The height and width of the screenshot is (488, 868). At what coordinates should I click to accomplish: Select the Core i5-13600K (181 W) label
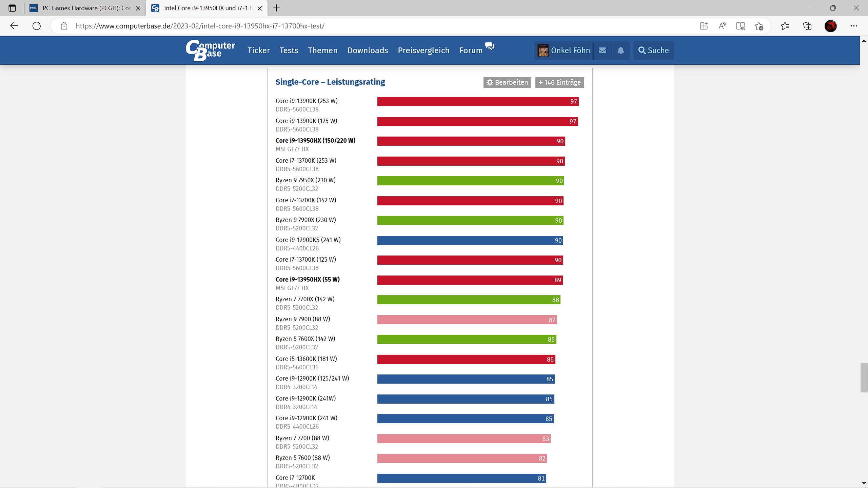(306, 359)
